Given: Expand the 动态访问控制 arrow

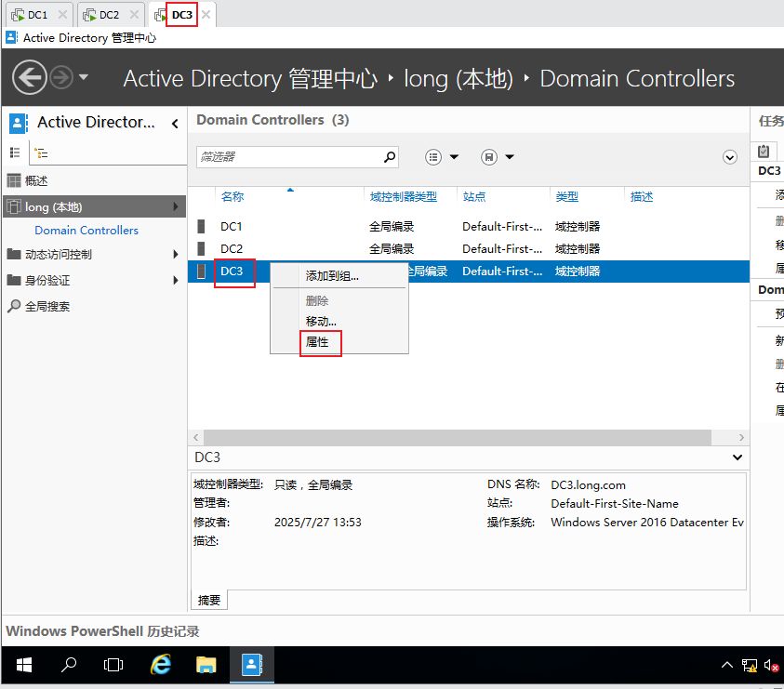Looking at the screenshot, I should [176, 254].
